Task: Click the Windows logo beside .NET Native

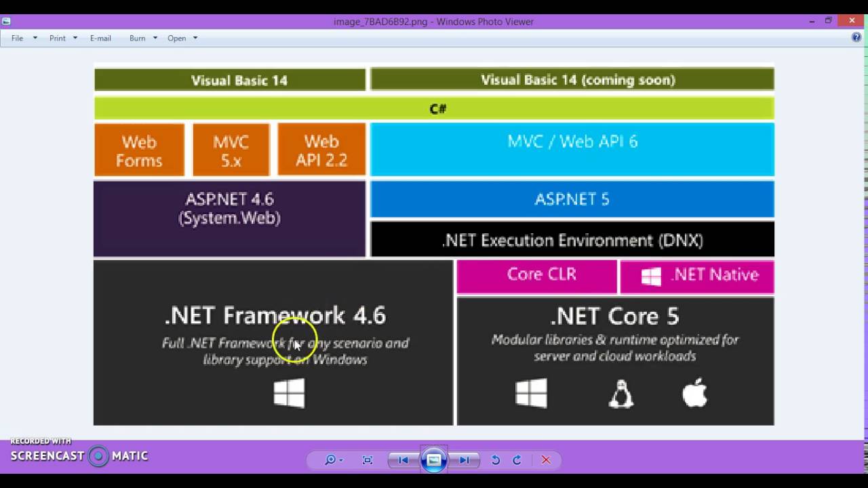Action: (651, 277)
